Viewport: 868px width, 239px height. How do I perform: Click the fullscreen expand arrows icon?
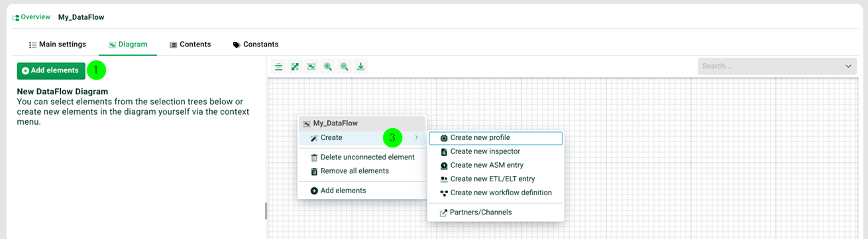click(295, 66)
